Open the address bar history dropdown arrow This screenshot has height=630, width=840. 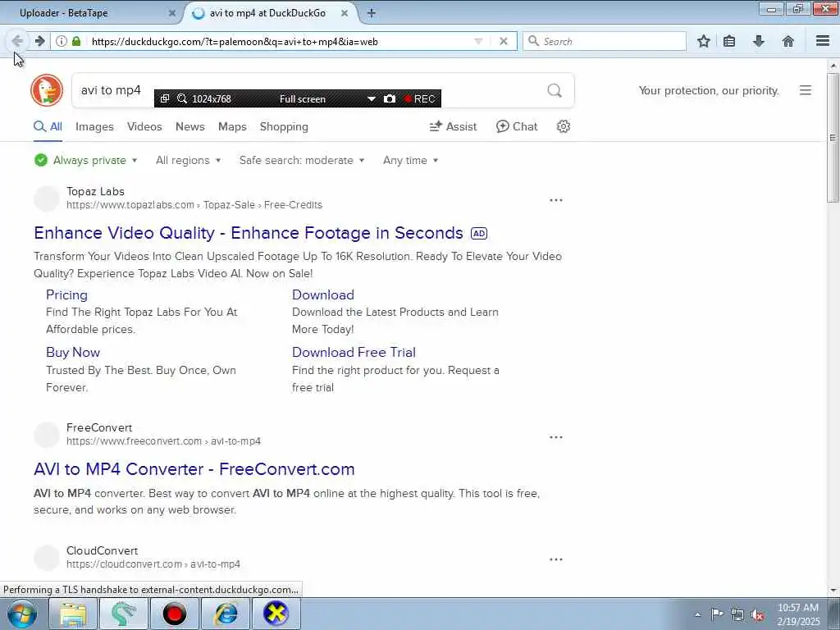(x=478, y=41)
